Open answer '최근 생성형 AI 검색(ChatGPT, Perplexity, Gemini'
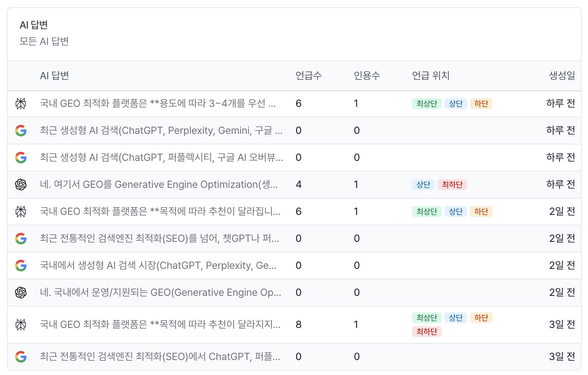 point(161,131)
